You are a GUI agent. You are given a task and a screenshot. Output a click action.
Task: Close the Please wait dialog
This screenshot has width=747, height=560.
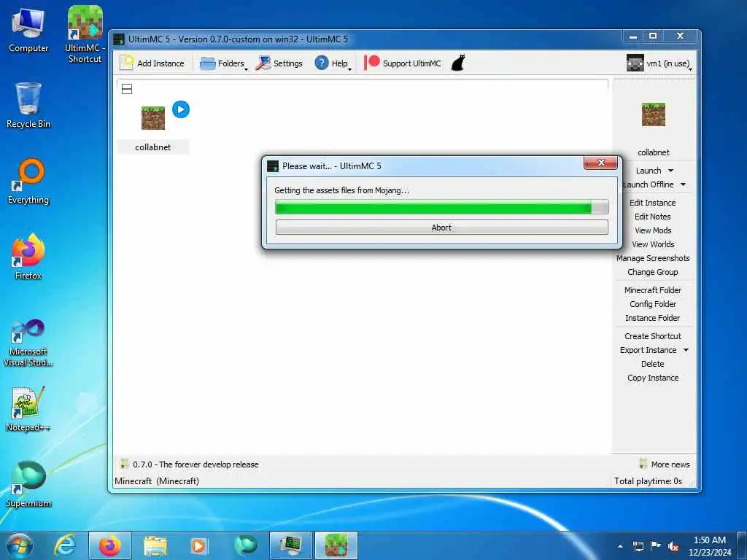click(x=601, y=163)
